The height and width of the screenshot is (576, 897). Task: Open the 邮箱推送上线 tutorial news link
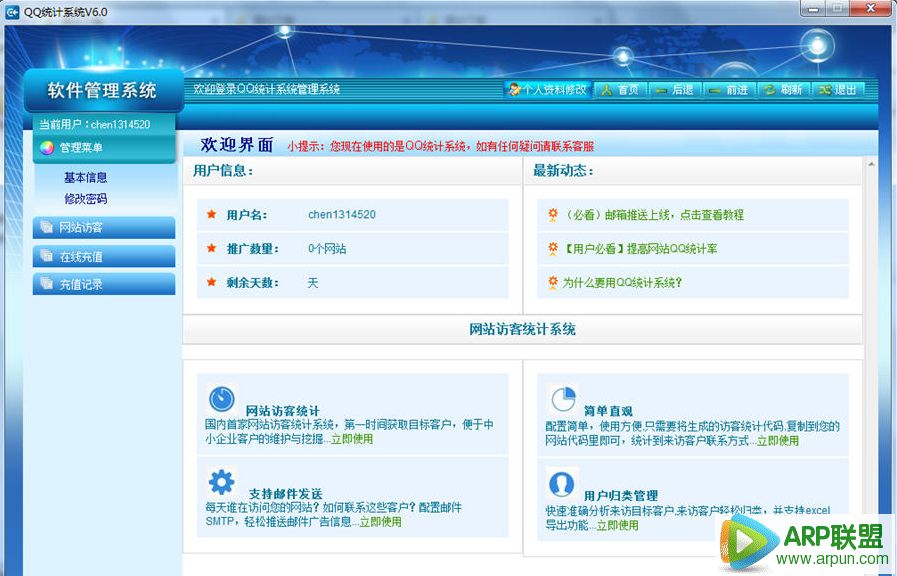654,215
